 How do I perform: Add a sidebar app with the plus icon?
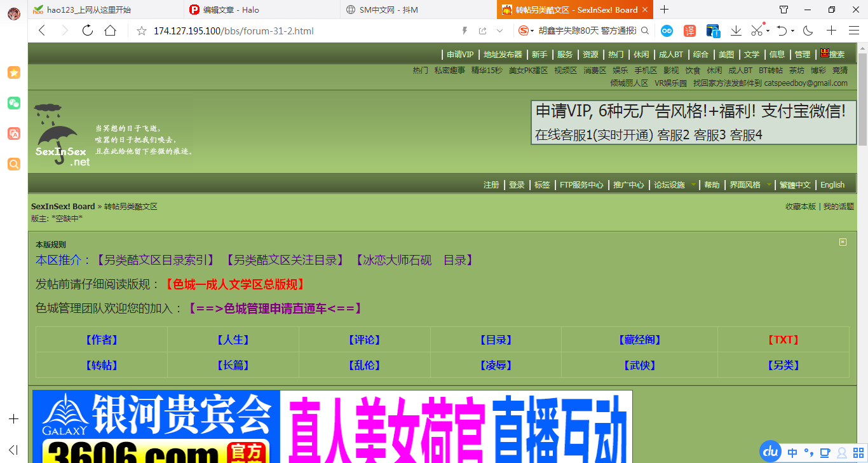pos(13,419)
